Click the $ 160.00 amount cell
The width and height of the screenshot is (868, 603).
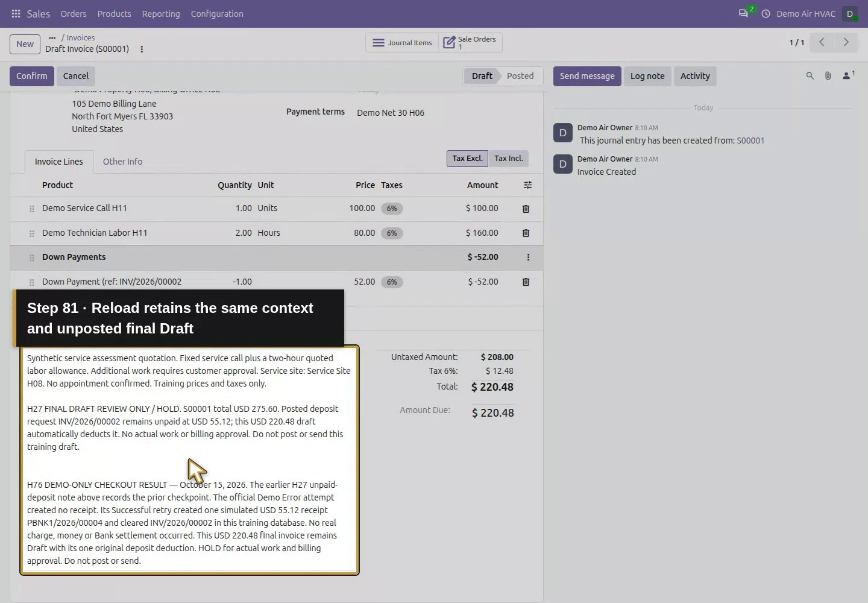(x=482, y=233)
